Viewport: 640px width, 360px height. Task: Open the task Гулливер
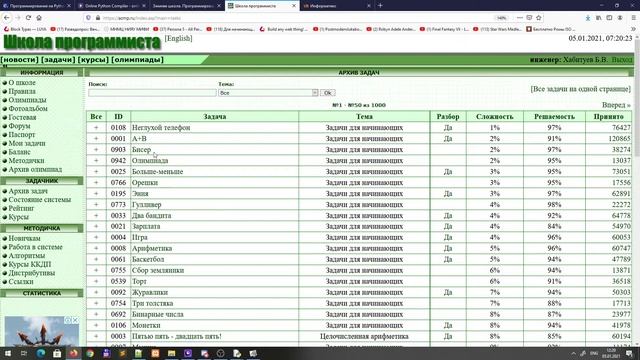tap(147, 204)
